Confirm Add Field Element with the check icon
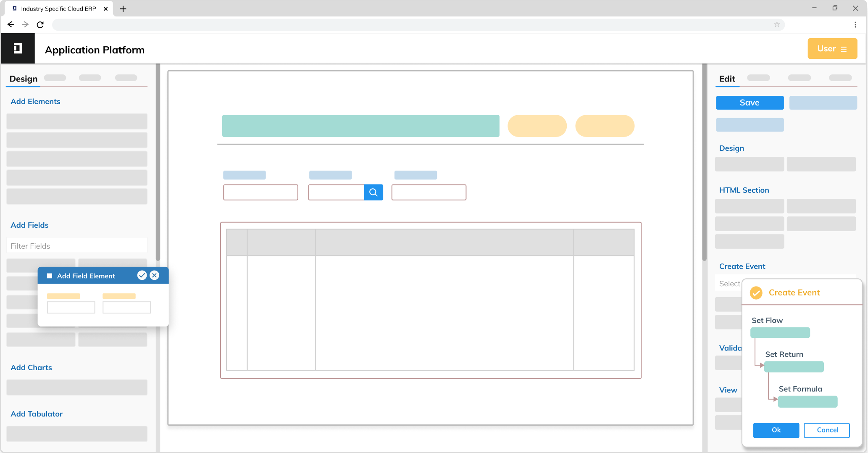This screenshot has height=453, width=868. tap(142, 275)
